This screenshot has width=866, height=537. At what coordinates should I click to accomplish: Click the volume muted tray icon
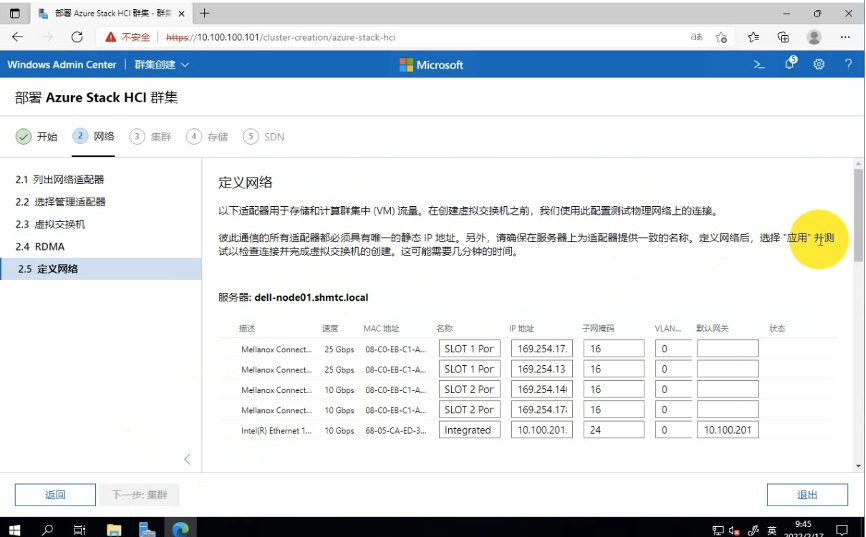click(734, 531)
